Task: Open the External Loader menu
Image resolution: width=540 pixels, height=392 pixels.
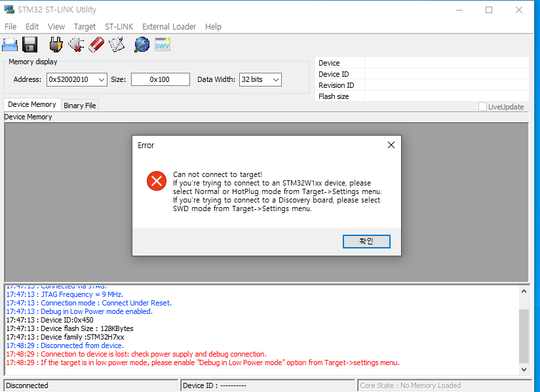Action: click(x=169, y=26)
